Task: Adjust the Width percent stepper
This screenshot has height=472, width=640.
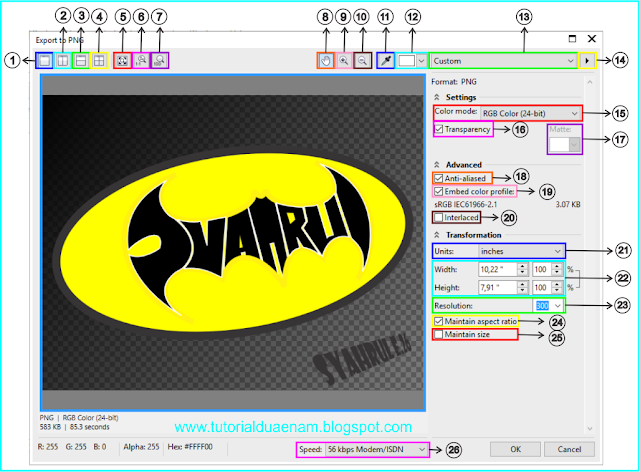Action: (x=558, y=269)
